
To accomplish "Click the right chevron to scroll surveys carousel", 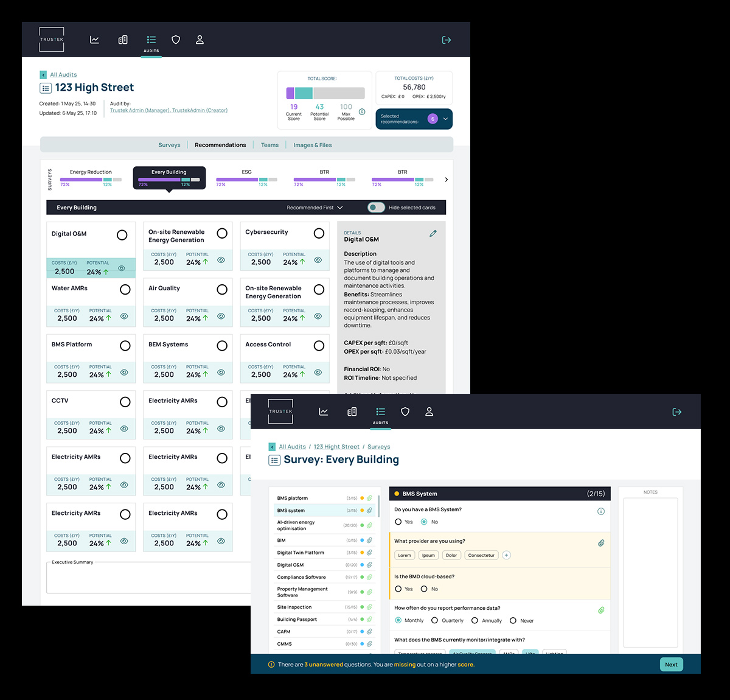I will (446, 180).
